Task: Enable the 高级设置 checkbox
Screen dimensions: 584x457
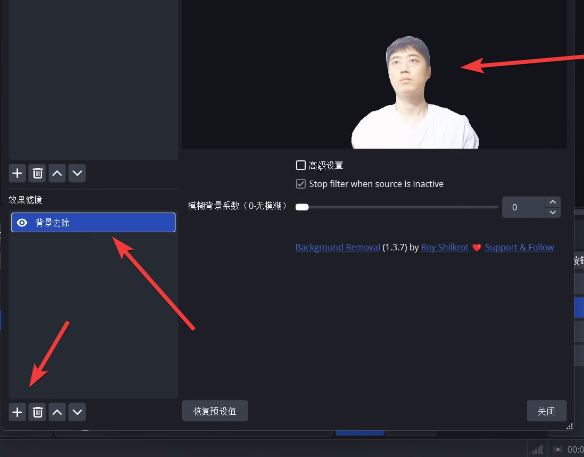Action: pyautogui.click(x=301, y=165)
